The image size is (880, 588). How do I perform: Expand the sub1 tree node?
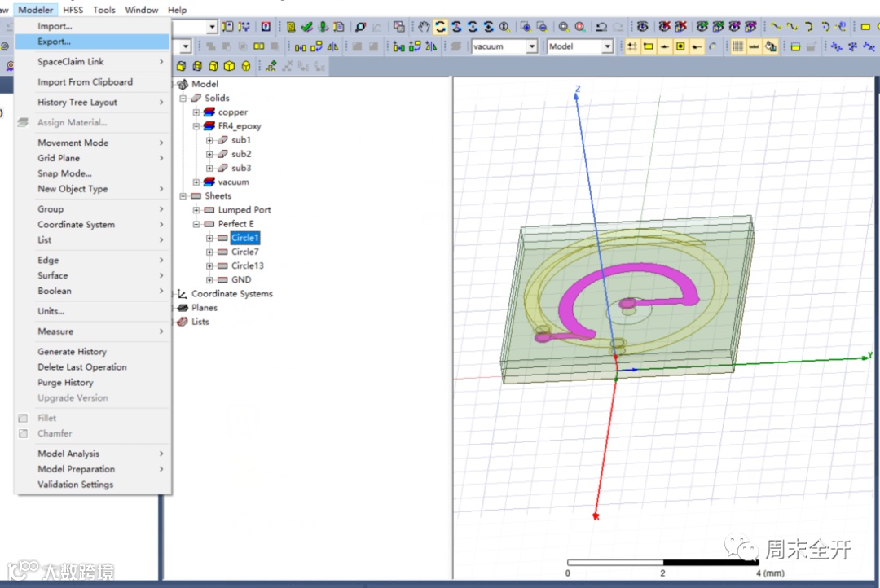pos(209,140)
